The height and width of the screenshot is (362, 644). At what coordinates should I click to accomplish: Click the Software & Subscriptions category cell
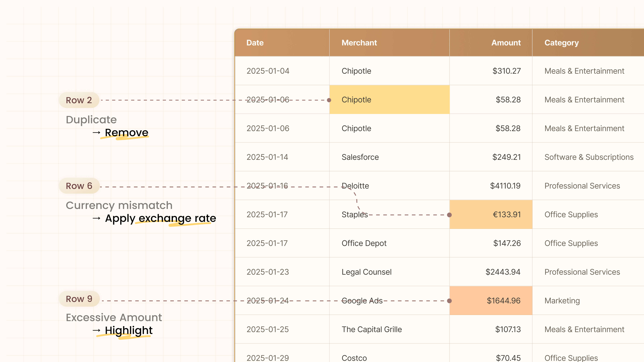click(x=589, y=157)
